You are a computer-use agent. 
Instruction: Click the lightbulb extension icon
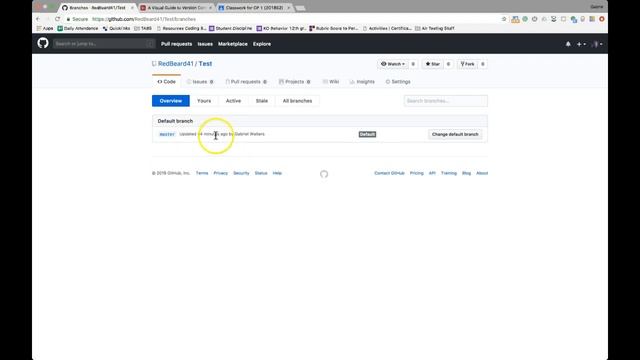582,19
